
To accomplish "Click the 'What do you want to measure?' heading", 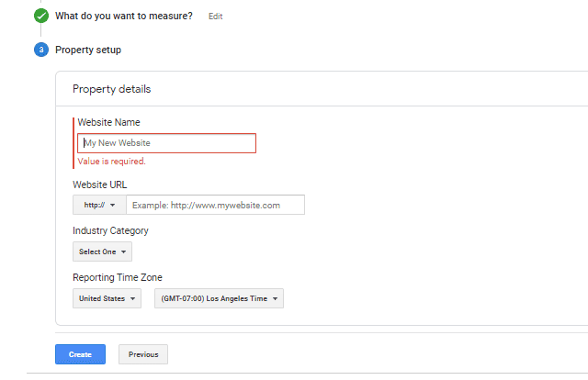I will (x=124, y=17).
